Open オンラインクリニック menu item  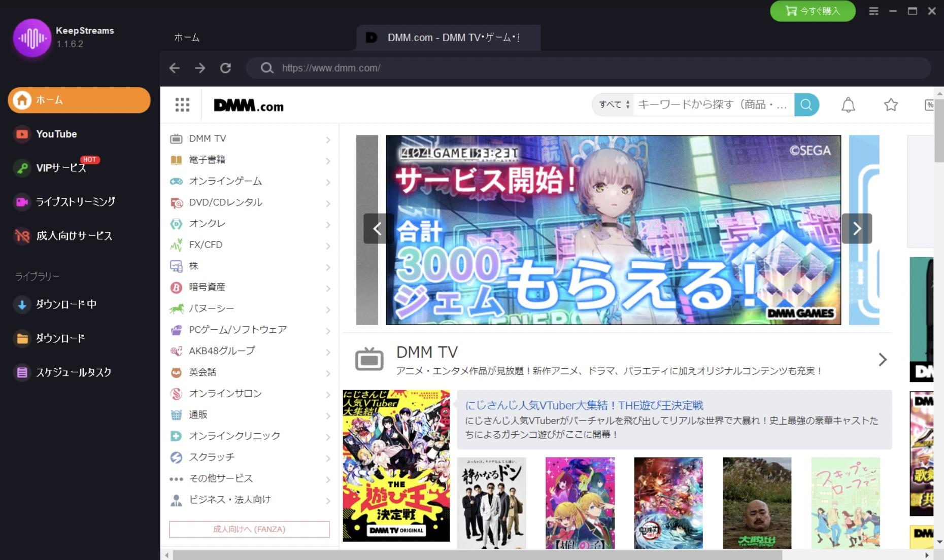tap(234, 436)
